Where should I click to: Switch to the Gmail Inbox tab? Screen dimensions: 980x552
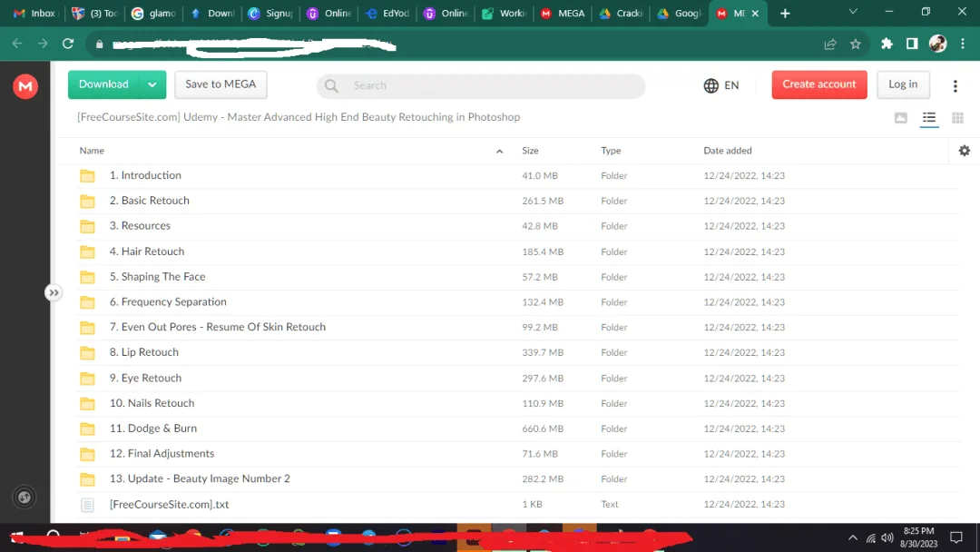point(35,13)
